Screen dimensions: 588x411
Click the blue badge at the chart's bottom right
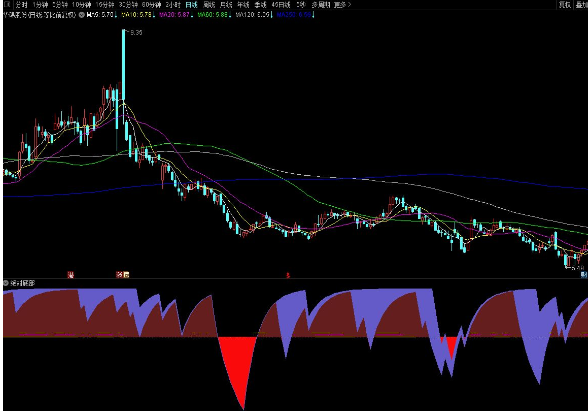[584, 275]
